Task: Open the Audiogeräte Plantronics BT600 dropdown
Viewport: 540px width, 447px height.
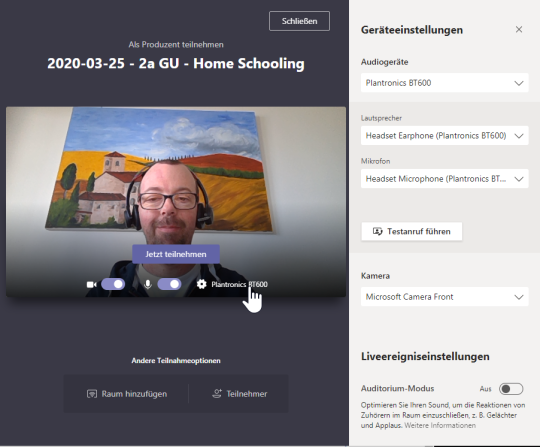Action: pos(444,83)
